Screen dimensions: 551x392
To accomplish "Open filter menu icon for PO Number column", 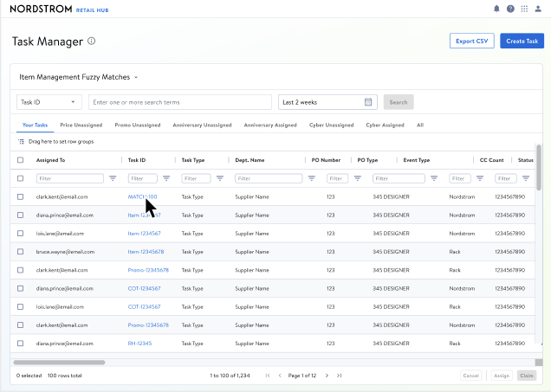I will point(358,178).
